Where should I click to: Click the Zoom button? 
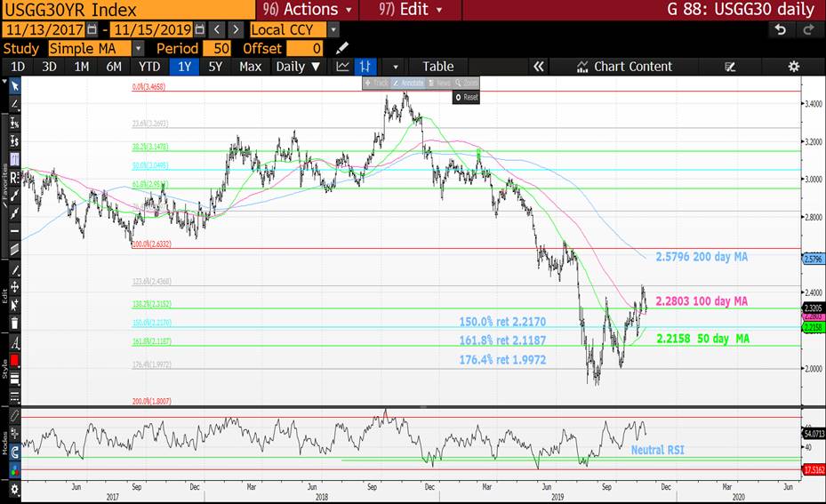click(467, 84)
